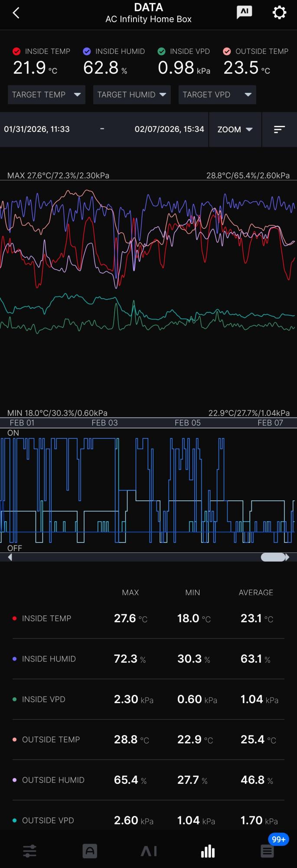Open the ZOOM dropdown
297x868 pixels.
pos(235,129)
